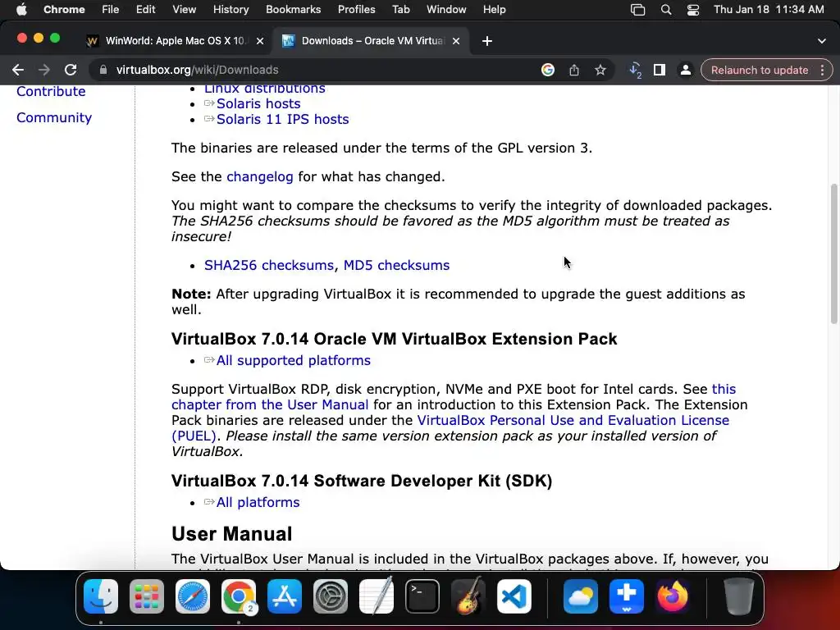Open Terminal from the dock
840x630 pixels.
coord(422,596)
